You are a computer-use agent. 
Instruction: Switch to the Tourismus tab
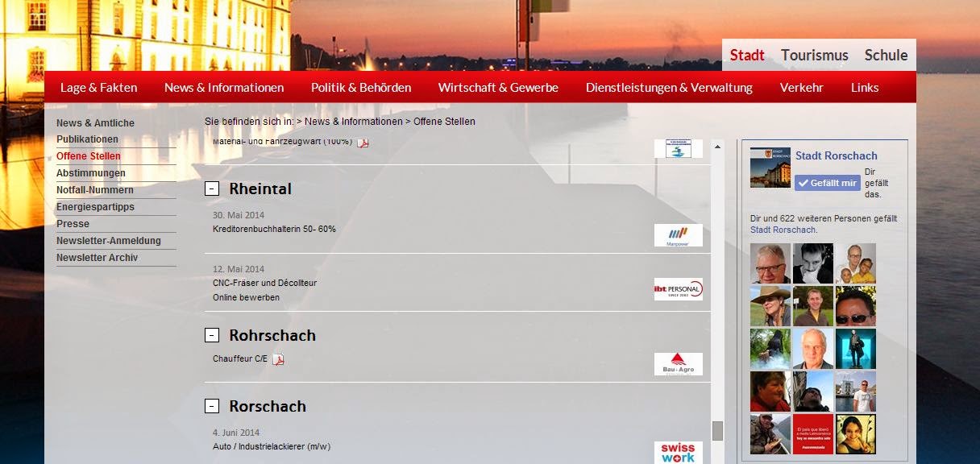coord(814,56)
